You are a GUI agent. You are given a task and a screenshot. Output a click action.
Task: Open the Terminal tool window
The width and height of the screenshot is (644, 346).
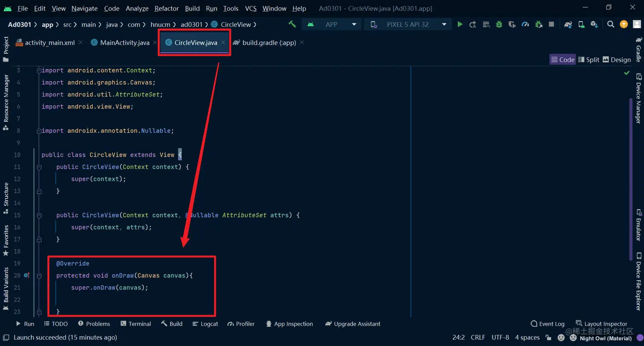135,324
